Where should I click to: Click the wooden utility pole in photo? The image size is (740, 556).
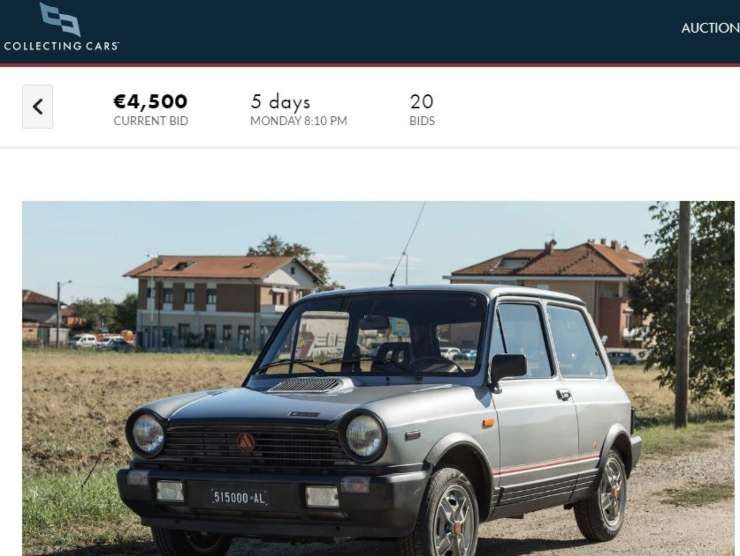(x=683, y=314)
